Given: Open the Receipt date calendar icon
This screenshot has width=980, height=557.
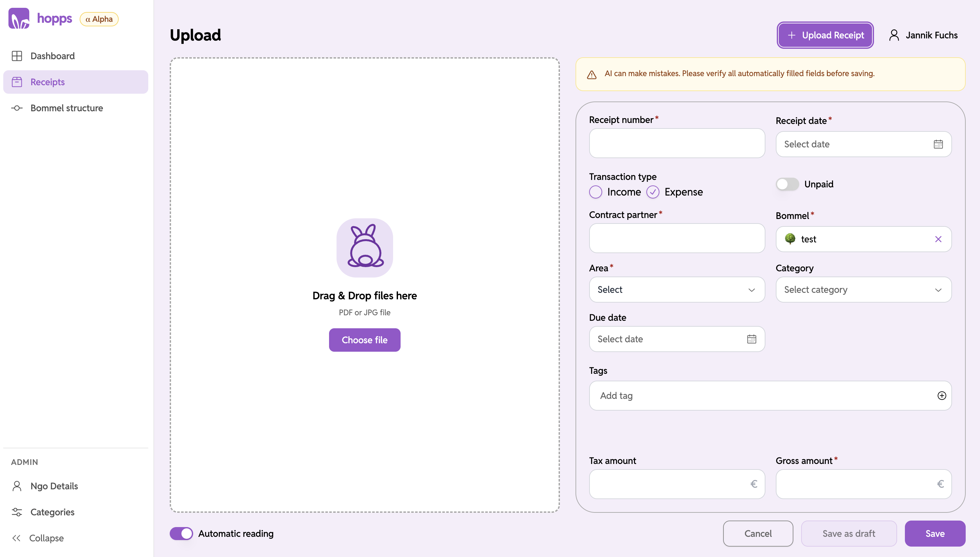Looking at the screenshot, I should point(939,144).
